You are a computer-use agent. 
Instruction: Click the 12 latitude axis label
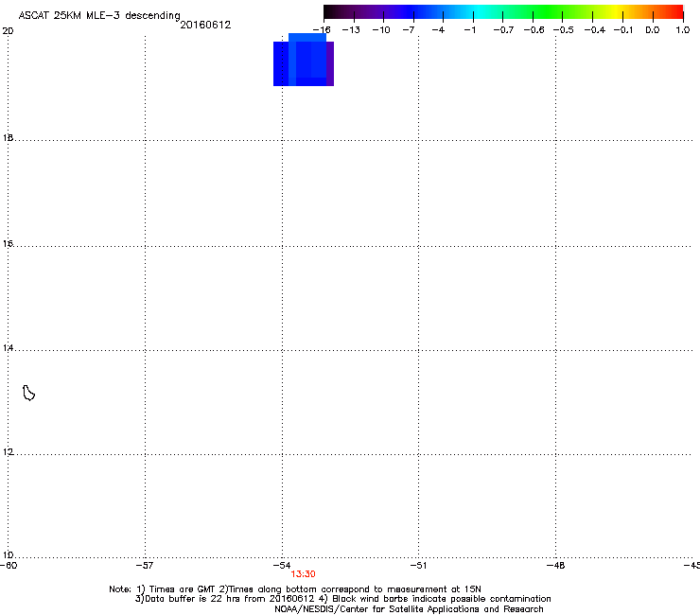click(8, 452)
